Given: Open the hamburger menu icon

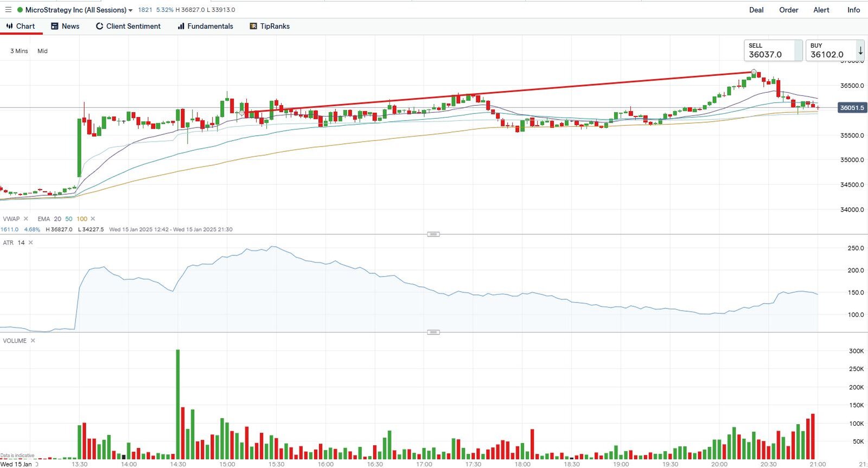Looking at the screenshot, I should [x=8, y=10].
